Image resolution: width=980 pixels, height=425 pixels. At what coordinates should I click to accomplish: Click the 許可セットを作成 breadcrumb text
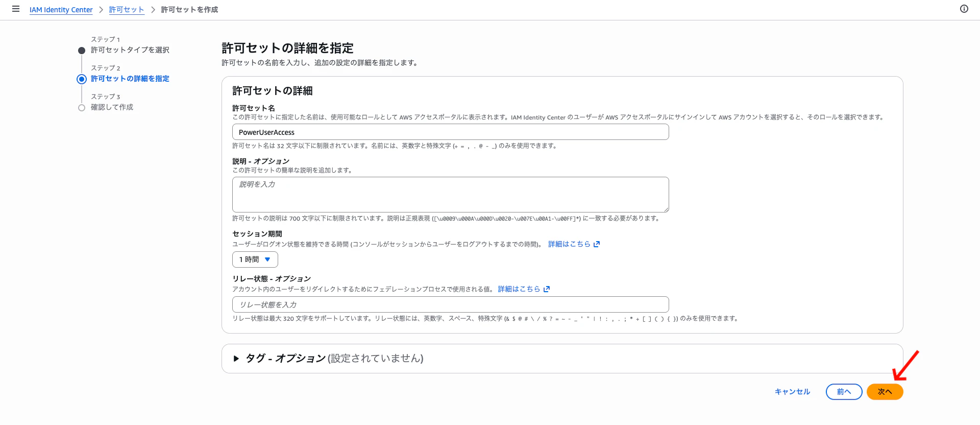[189, 10]
